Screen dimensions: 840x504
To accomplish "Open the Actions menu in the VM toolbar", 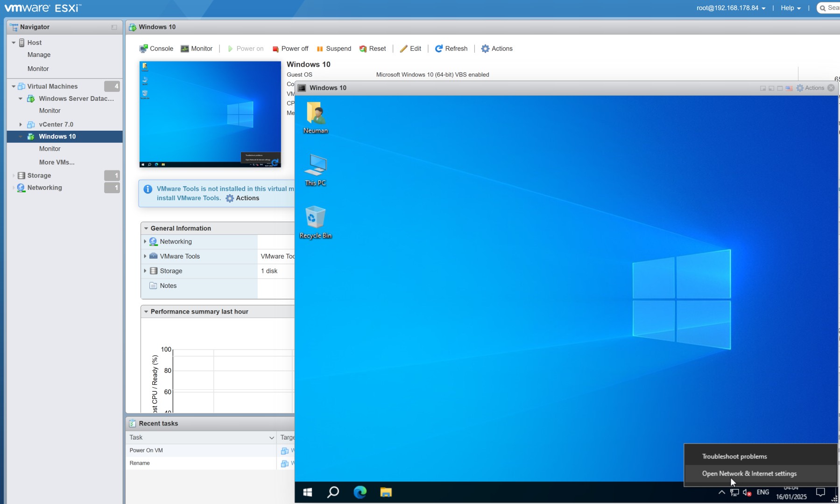I will (x=497, y=49).
